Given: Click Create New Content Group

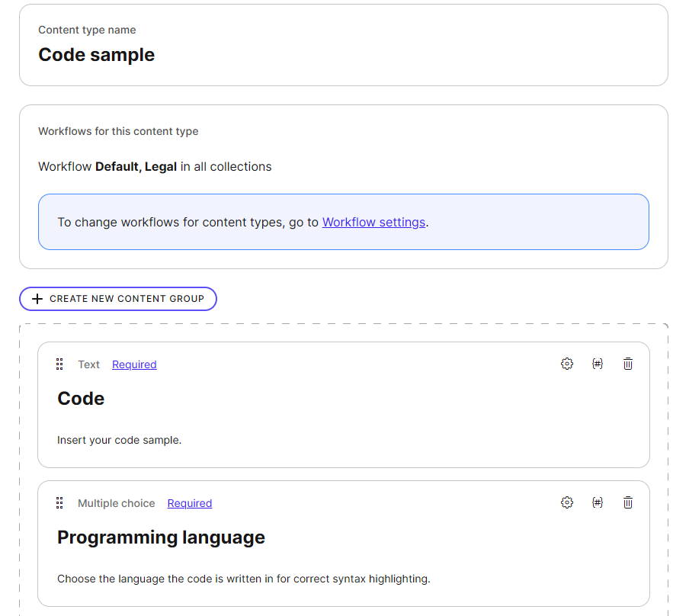Looking at the screenshot, I should pos(118,299).
